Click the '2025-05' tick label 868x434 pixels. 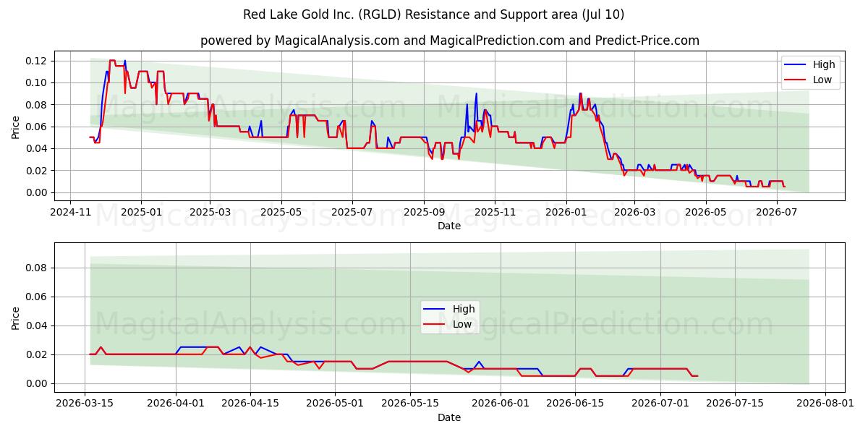point(281,212)
